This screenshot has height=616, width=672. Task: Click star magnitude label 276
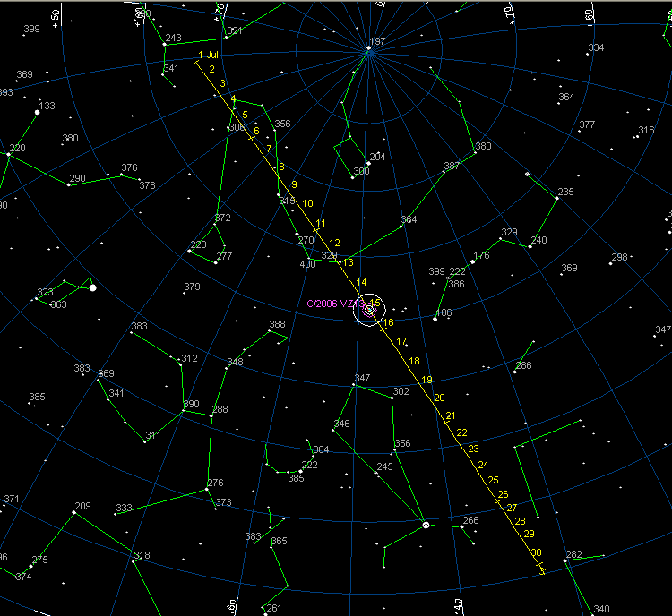click(215, 483)
